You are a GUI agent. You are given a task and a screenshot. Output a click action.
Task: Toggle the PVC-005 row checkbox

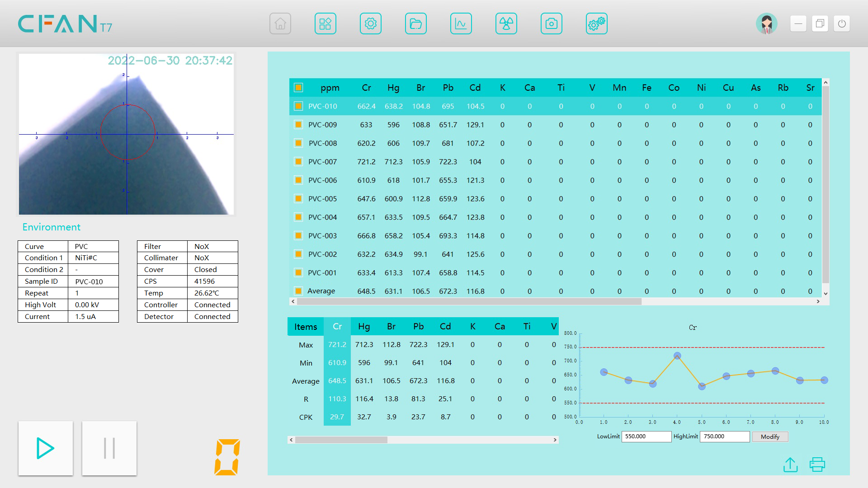click(298, 199)
